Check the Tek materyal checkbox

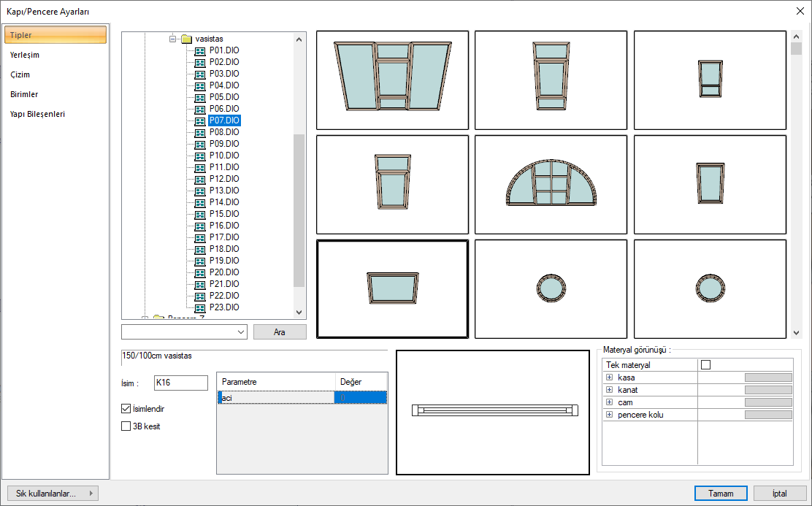tap(705, 365)
